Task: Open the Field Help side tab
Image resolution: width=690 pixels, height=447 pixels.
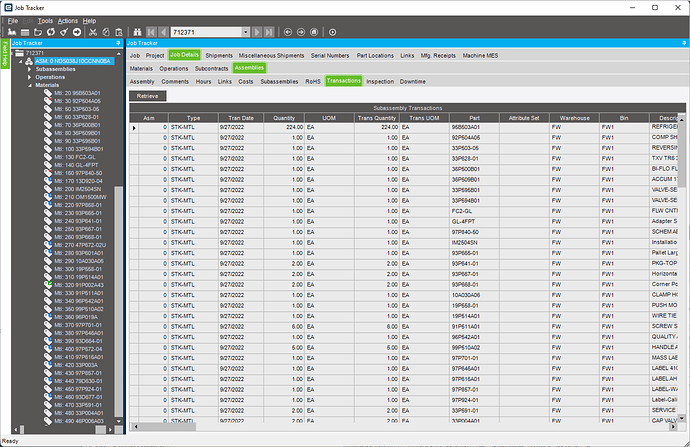Action: (4, 55)
